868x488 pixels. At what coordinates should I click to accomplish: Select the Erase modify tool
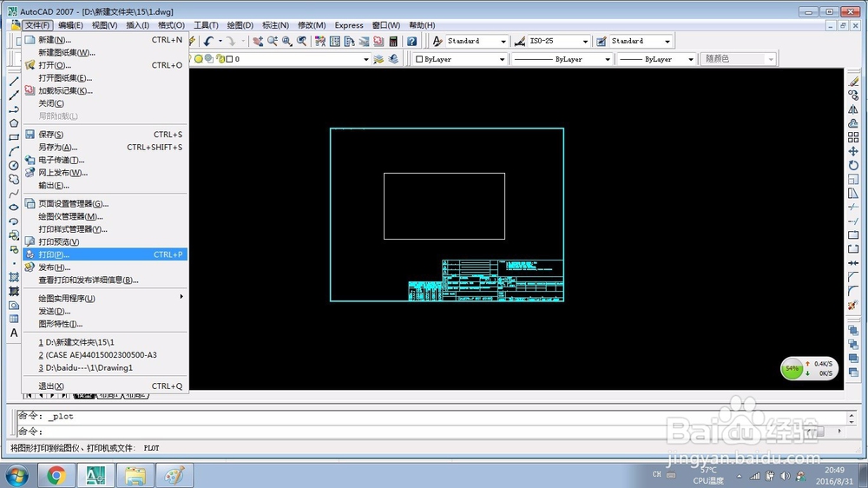(x=853, y=82)
